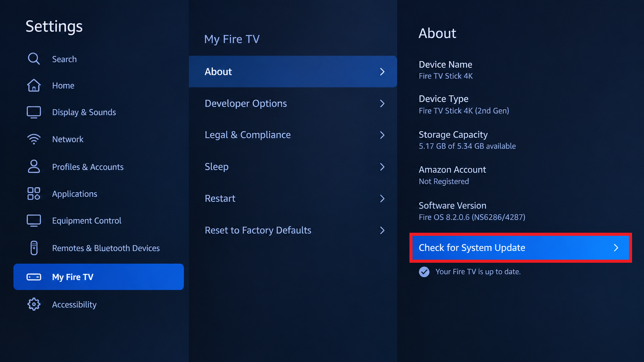The image size is (644, 362).
Task: Click the up-to-date checkmark icon
Action: tap(424, 272)
